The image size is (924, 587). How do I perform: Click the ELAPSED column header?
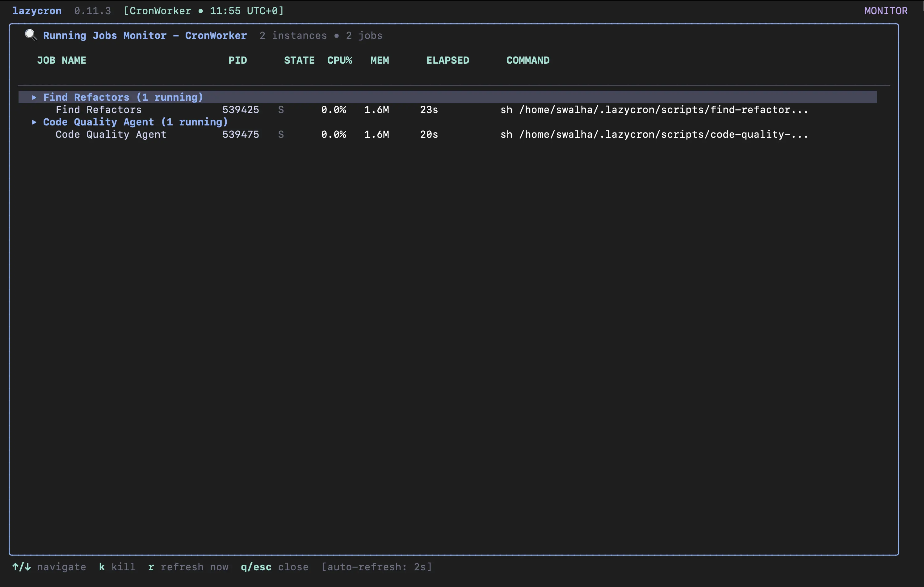click(447, 60)
